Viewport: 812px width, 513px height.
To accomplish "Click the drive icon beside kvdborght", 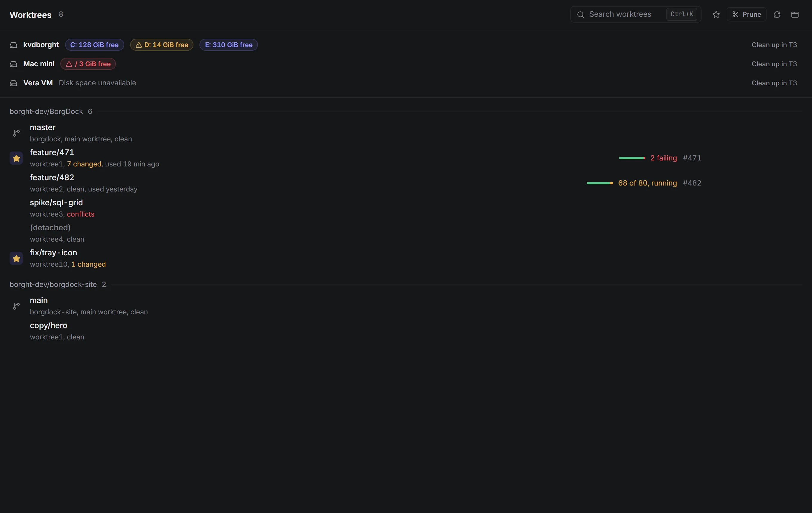I will (x=13, y=45).
